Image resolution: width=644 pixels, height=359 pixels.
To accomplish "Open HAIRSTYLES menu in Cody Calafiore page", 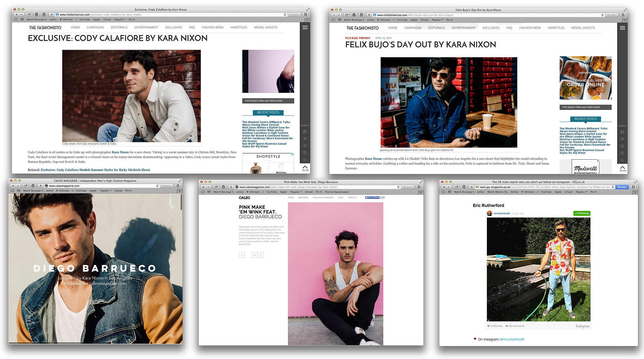I will pos(239,27).
